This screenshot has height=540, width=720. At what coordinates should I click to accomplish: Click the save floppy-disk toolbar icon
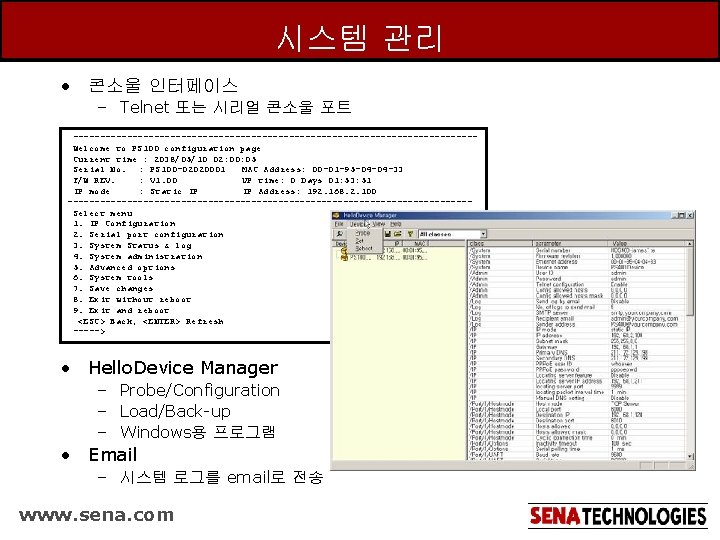[388, 234]
